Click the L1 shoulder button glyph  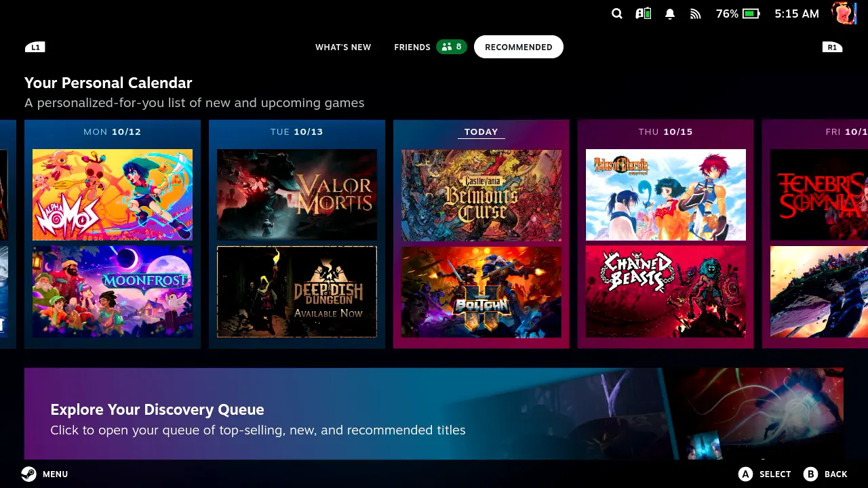coord(35,47)
